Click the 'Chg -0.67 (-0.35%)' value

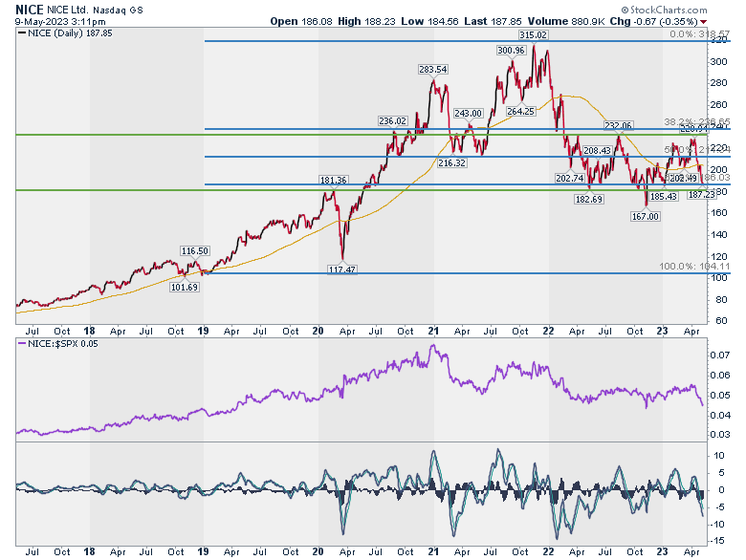pos(653,21)
